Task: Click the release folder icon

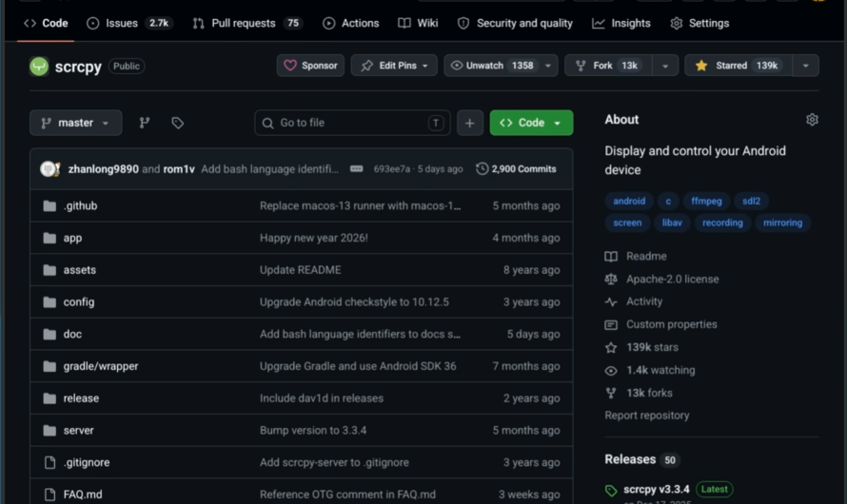Action: tap(49, 398)
